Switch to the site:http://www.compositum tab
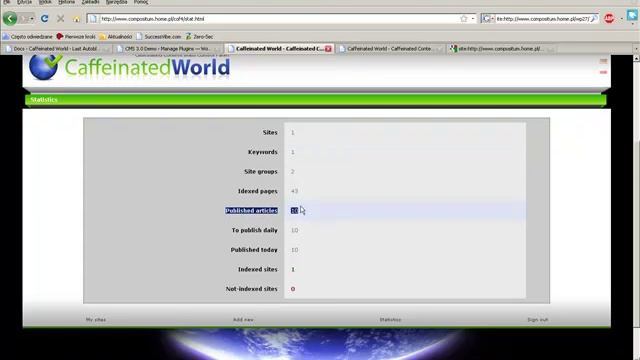This screenshot has width=640, height=360. click(x=501, y=49)
